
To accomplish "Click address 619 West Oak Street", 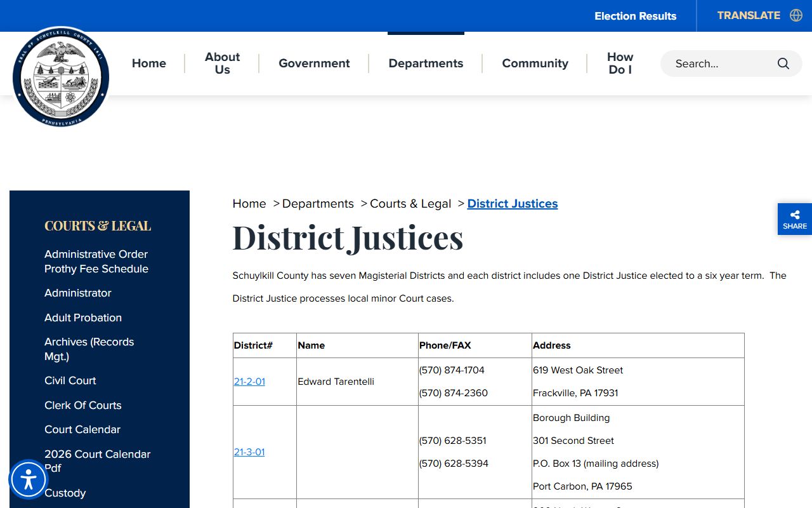I will pos(578,370).
